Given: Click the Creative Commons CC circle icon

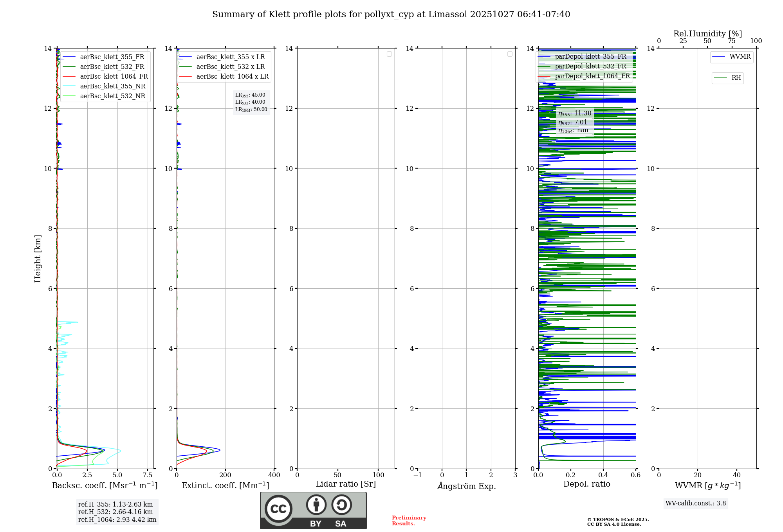Looking at the screenshot, I should tap(278, 509).
